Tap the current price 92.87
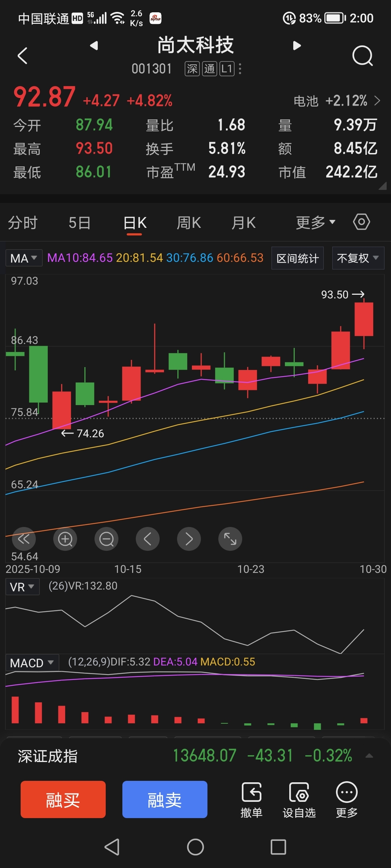 (x=45, y=97)
